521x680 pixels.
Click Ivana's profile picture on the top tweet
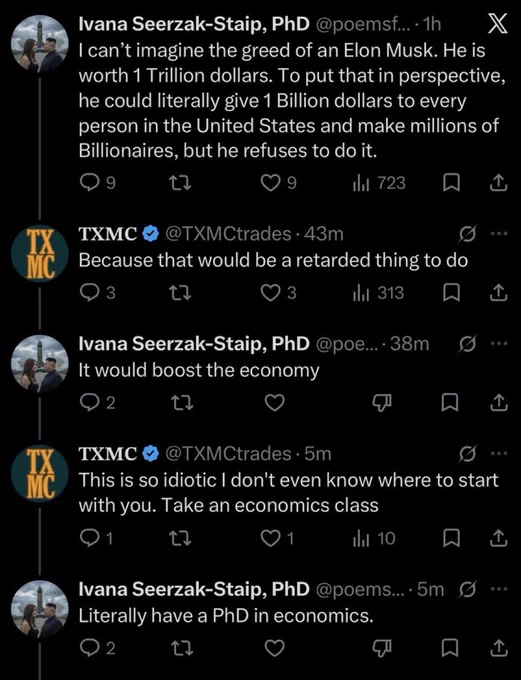click(39, 43)
